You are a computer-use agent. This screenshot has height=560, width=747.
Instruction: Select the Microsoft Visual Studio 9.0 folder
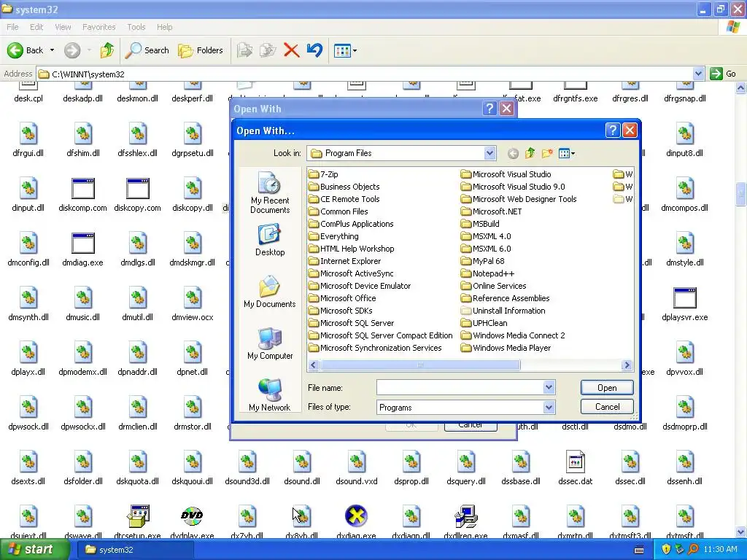(x=513, y=187)
